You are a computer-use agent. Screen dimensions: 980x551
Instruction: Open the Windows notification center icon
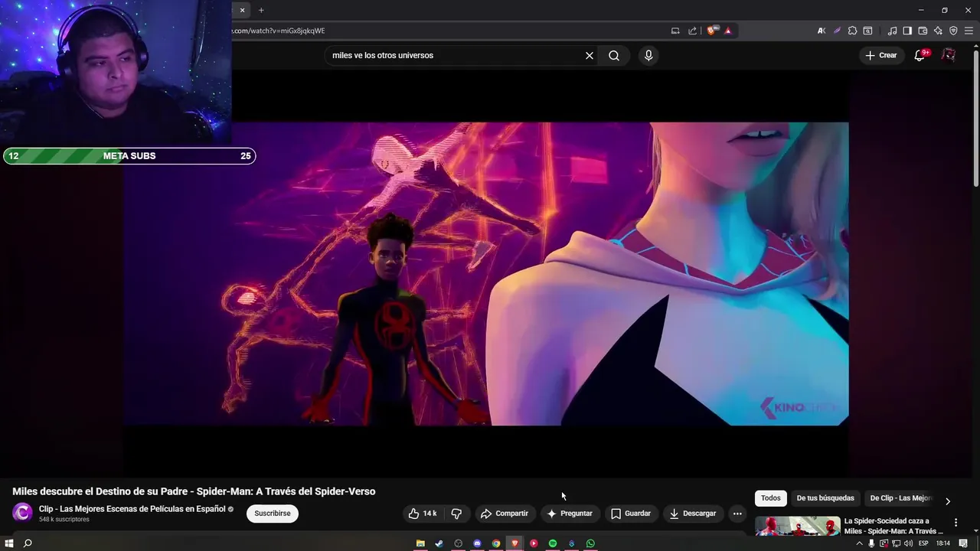[963, 543]
